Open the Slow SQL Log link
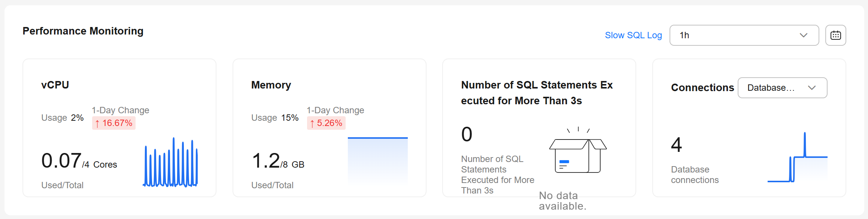The width and height of the screenshot is (868, 219). click(633, 35)
